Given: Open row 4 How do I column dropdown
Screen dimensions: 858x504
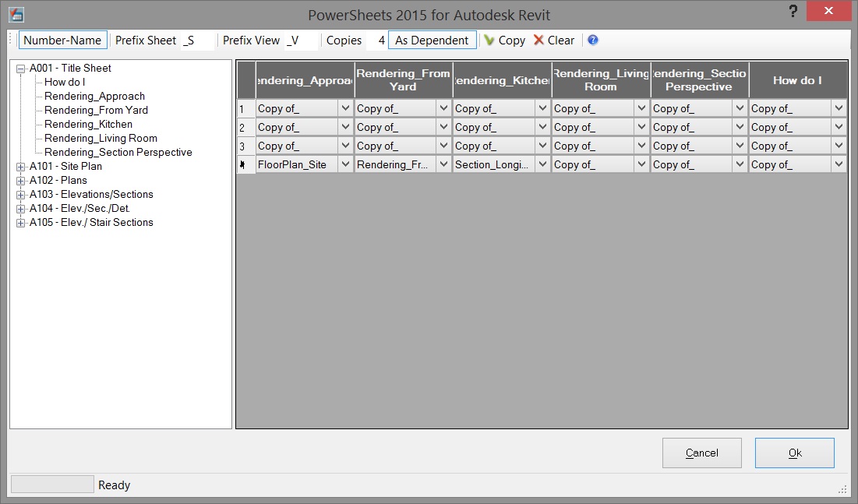Looking at the screenshot, I should click(839, 164).
